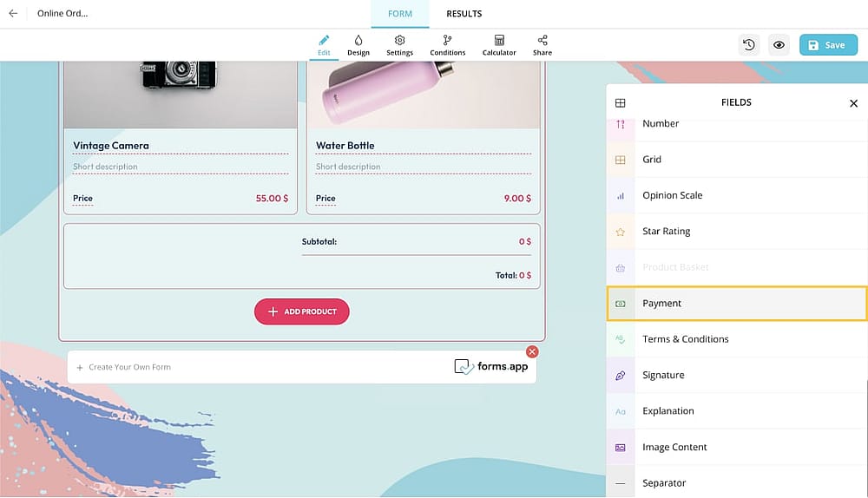Click the fields grid layout icon
This screenshot has width=868, height=498.
pyautogui.click(x=620, y=103)
